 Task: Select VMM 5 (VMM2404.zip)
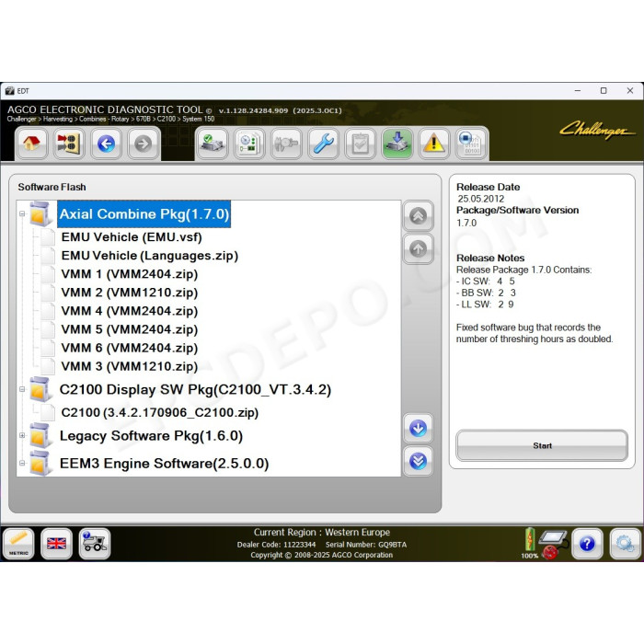pyautogui.click(x=130, y=329)
